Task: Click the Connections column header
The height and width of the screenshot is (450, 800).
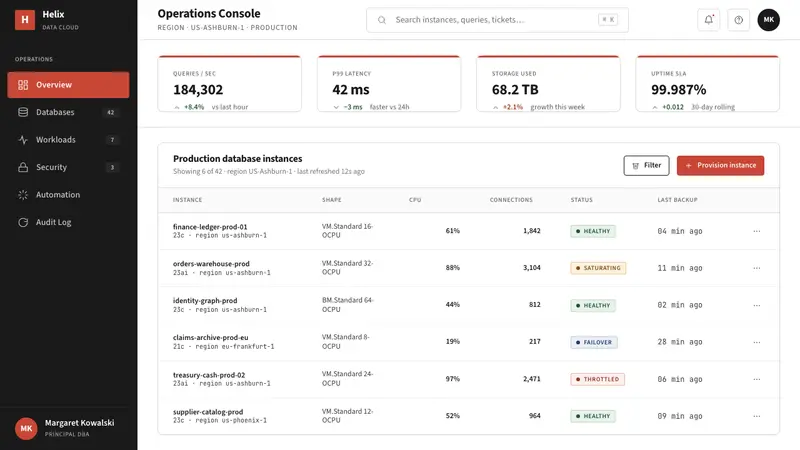Action: [x=511, y=200]
